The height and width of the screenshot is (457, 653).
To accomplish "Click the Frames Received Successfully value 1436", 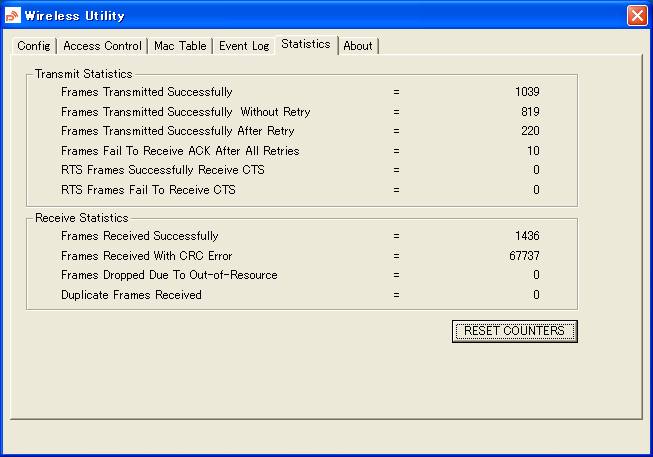I will click(527, 236).
